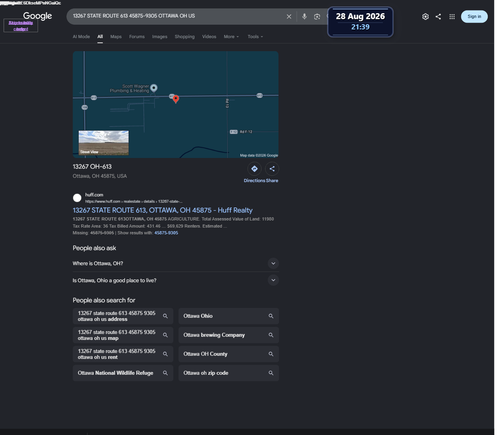The width and height of the screenshot is (500, 435).
Task: Click the 28 Aug 2026 clock widget
Action: tap(360, 22)
